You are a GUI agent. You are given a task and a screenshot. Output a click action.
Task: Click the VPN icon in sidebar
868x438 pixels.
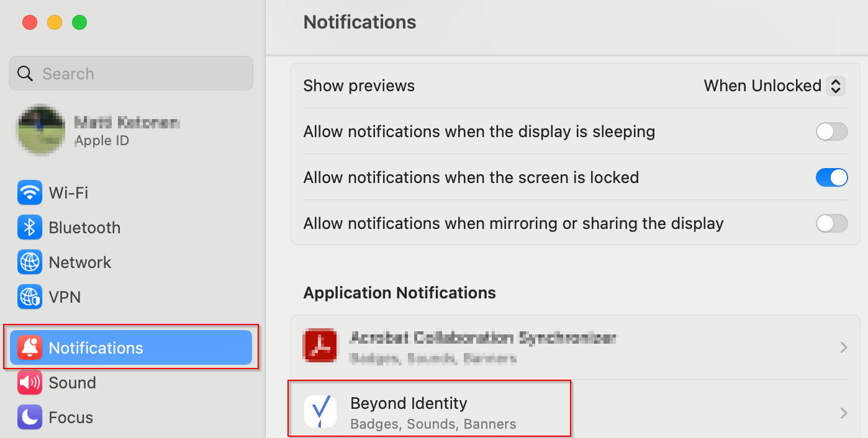pyautogui.click(x=29, y=297)
